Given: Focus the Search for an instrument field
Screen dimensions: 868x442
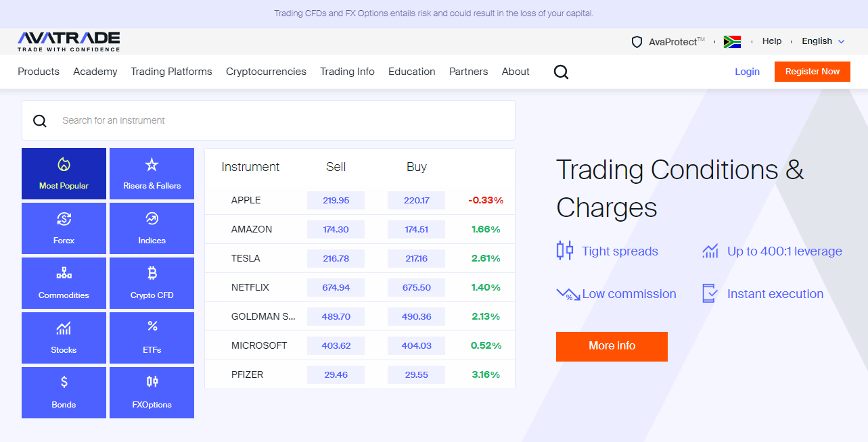Looking at the screenshot, I should [x=269, y=120].
